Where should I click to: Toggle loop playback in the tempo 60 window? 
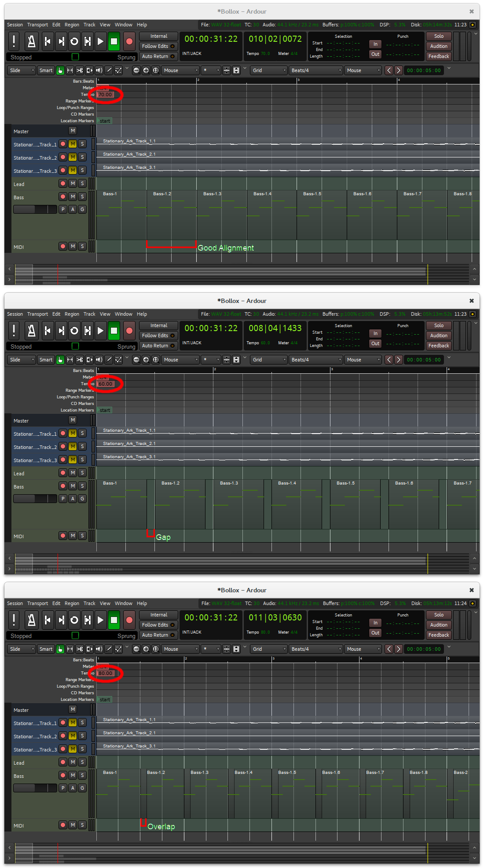point(74,331)
